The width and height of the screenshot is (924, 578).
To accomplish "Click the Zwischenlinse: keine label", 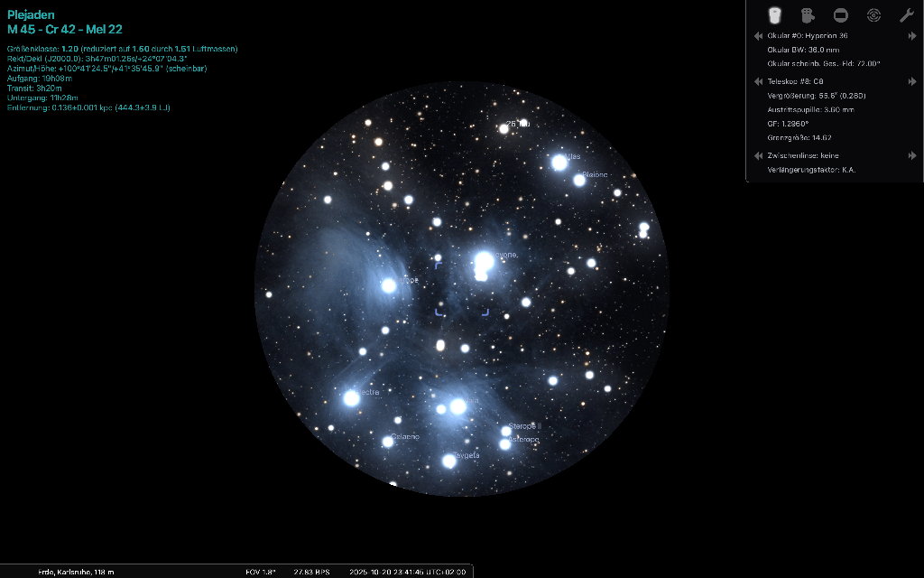I will point(802,155).
